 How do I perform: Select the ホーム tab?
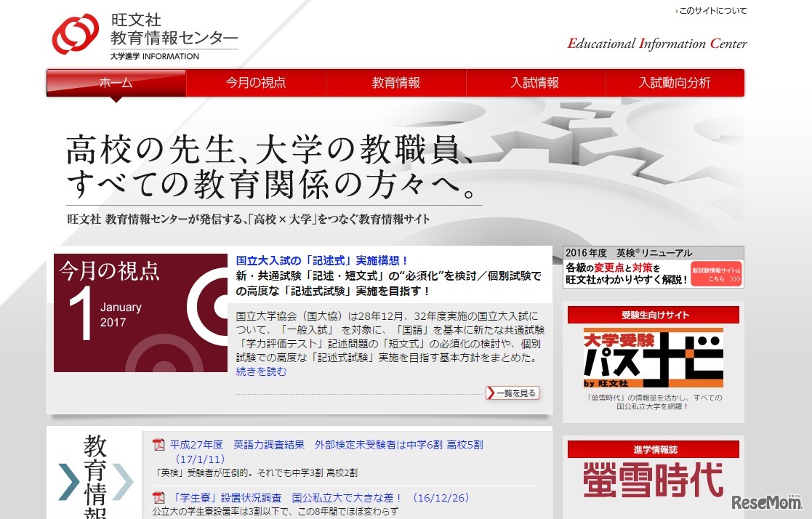point(116,83)
